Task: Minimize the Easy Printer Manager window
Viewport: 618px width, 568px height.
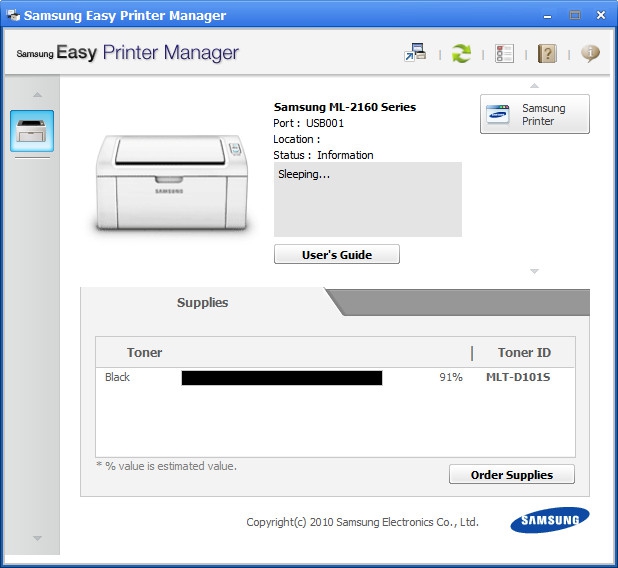Action: pyautogui.click(x=547, y=16)
